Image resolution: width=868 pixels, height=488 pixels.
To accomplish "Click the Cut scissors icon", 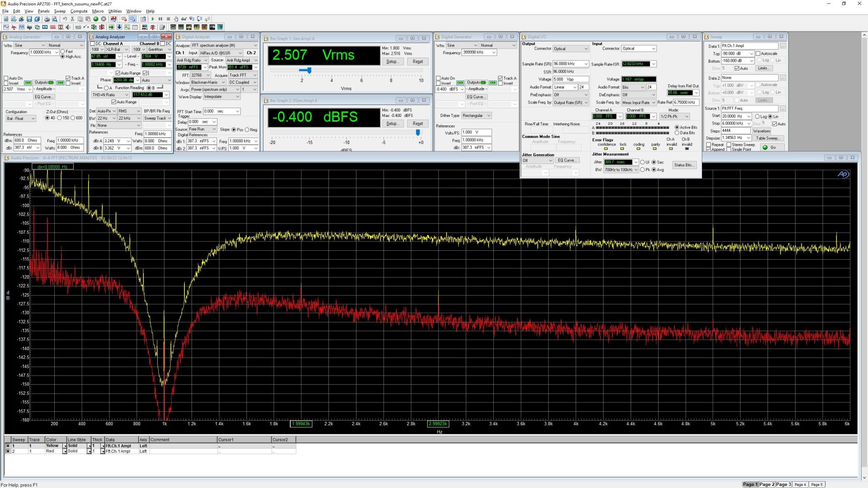I will point(72,19).
